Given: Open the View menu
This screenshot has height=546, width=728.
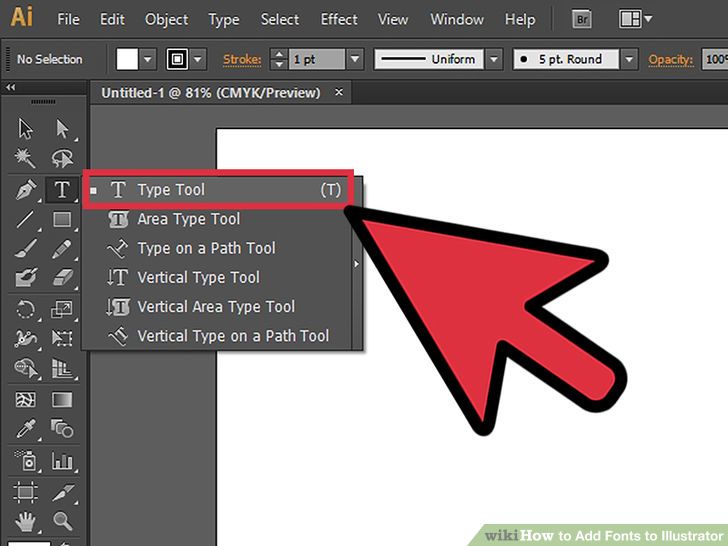Looking at the screenshot, I should [x=393, y=20].
